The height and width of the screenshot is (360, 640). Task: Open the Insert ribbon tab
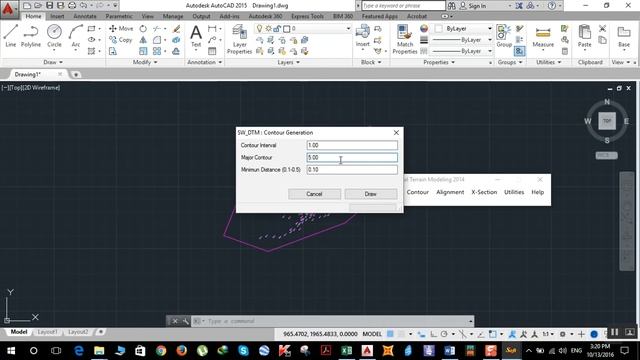(x=57, y=16)
